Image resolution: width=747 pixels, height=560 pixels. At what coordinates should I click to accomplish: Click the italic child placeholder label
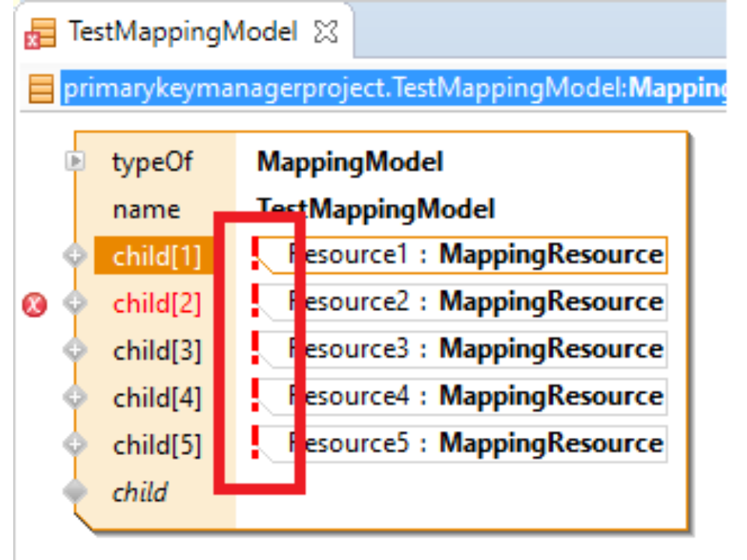coord(140,492)
